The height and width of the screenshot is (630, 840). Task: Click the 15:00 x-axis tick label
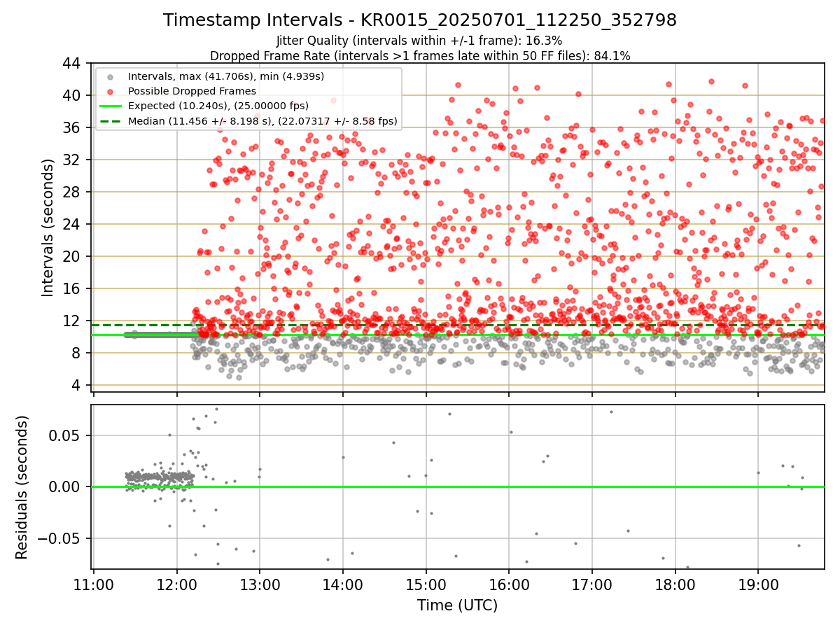(426, 584)
